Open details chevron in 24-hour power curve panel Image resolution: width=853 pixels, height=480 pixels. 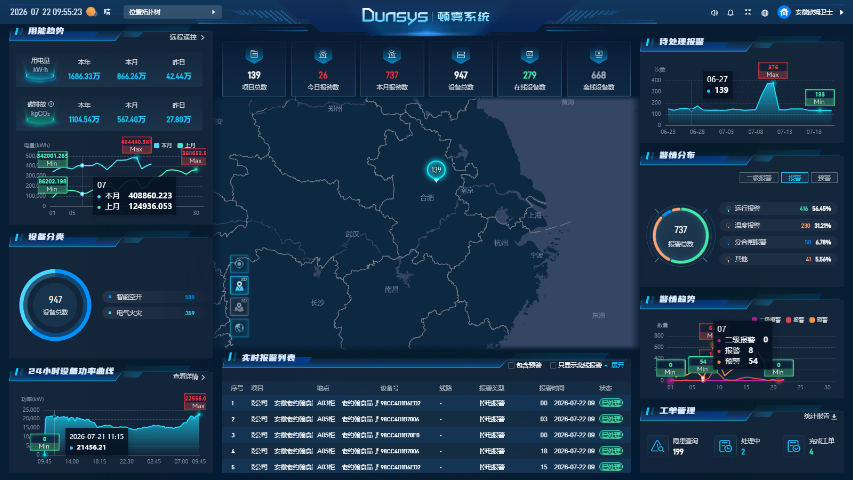tap(203, 377)
